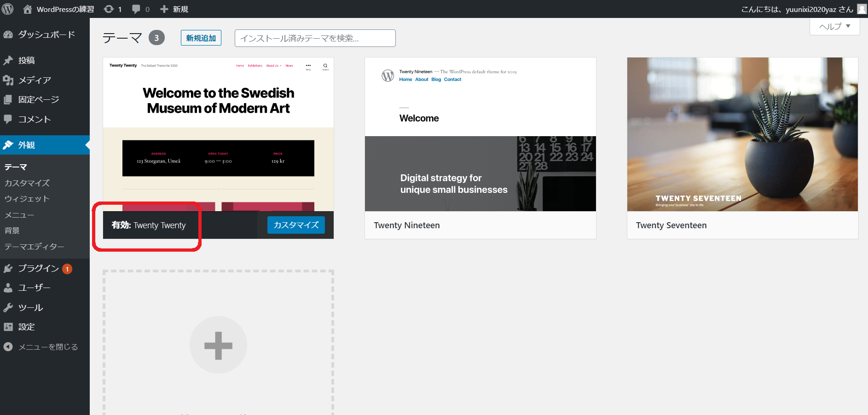Open プラグイン plugins via plug icon
Screen dimensions: 868x415
coord(8,268)
